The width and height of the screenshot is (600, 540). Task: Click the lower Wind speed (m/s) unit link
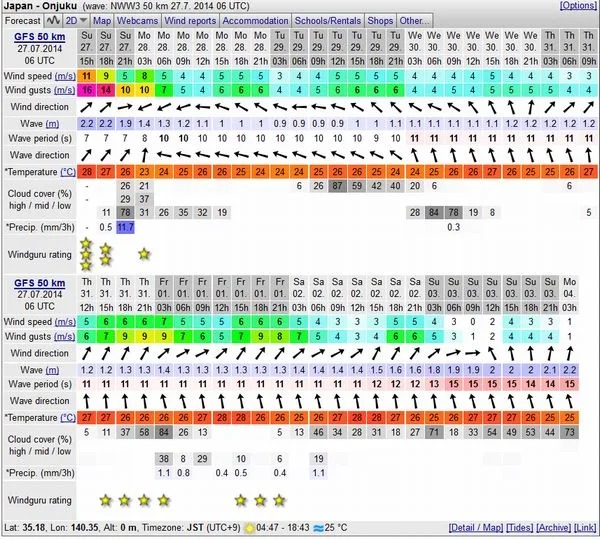(x=65, y=322)
